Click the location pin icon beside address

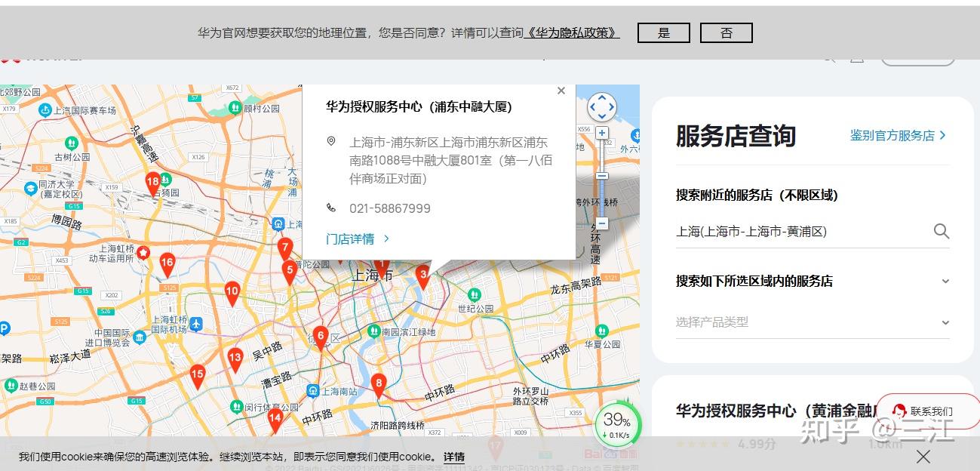pos(331,141)
